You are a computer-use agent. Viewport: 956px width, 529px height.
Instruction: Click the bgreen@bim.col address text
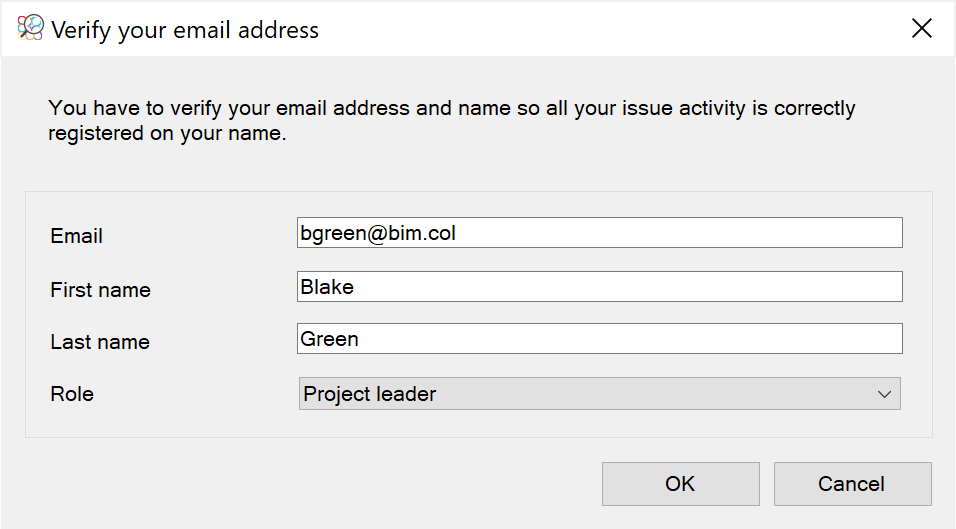click(378, 233)
